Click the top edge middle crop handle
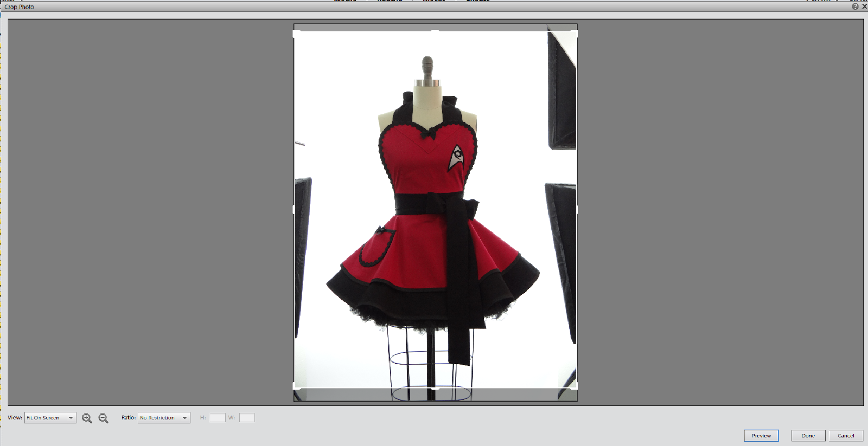This screenshot has width=868, height=446. click(435, 31)
